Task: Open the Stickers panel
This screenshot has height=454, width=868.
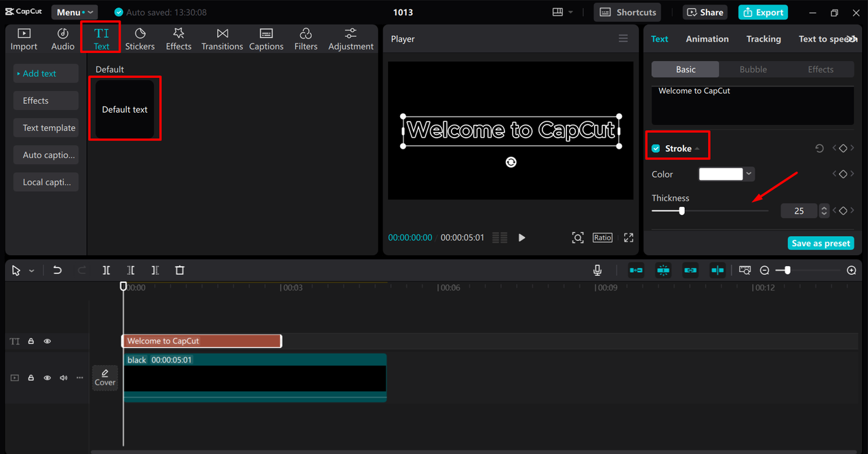Action: pos(140,39)
